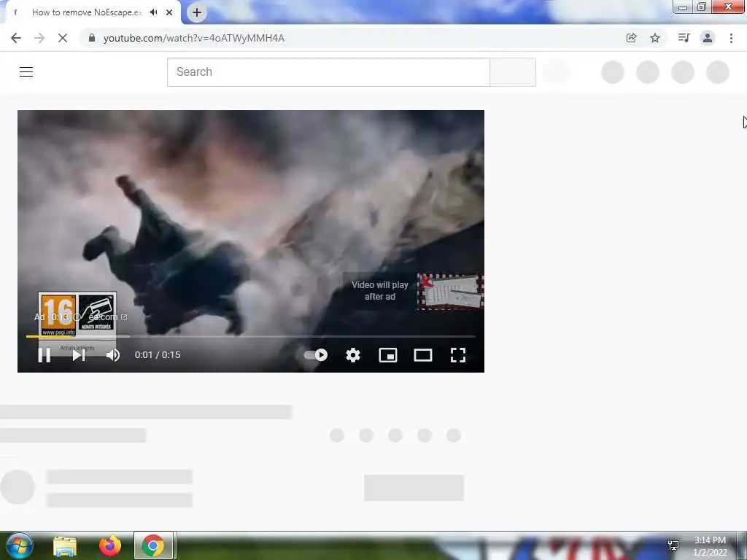The image size is (747, 560).
Task: Click the PEGI 16 rating badge
Action: (58, 315)
